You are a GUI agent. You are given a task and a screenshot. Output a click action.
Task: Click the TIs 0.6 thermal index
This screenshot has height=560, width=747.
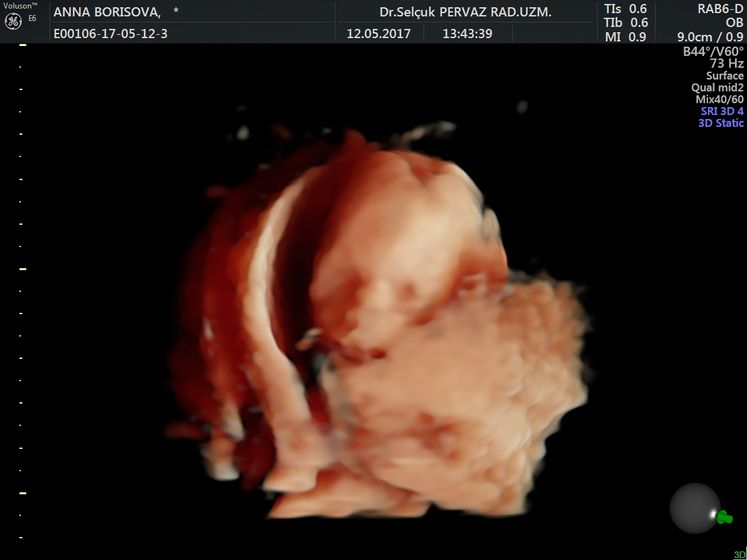coord(626,9)
